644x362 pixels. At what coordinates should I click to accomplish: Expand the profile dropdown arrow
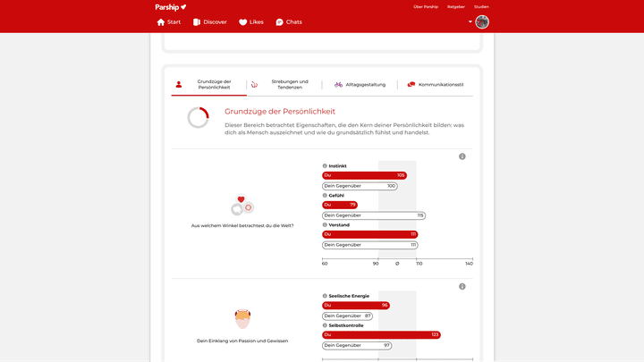470,21
